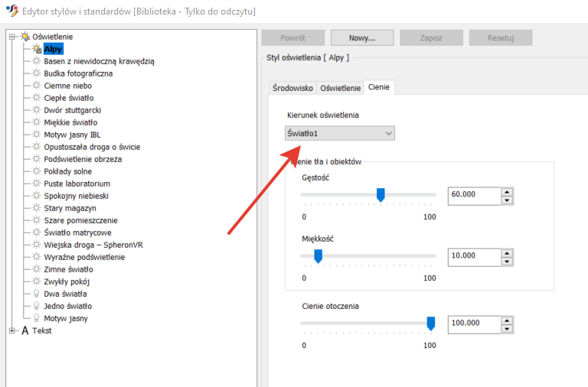Click the bulb icon beside Jedno światło
Viewport: 588px width, 387px height.
tap(37, 306)
